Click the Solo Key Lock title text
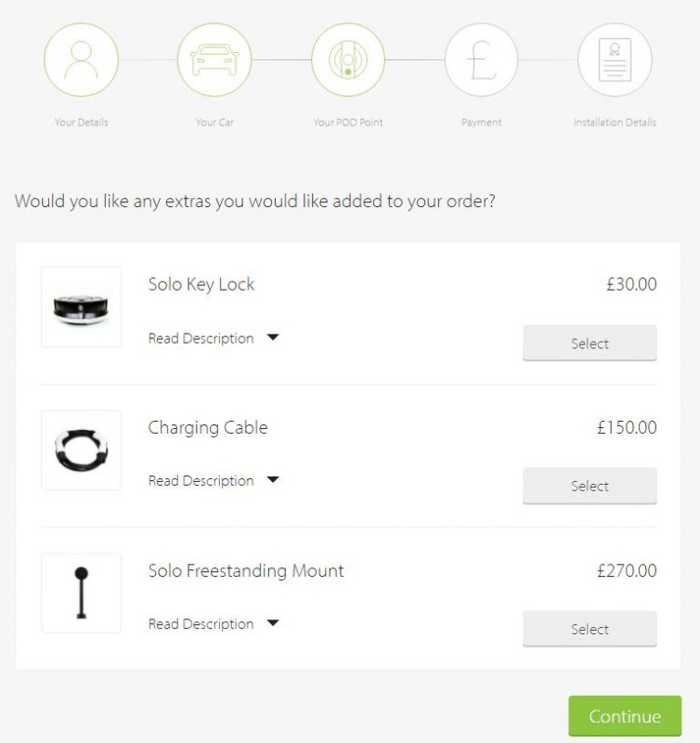Viewport: 700px width, 743px height. 201,284
